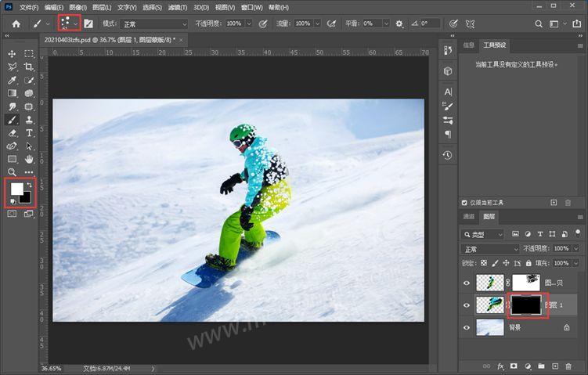Select the Clone Stamp tool

click(29, 120)
